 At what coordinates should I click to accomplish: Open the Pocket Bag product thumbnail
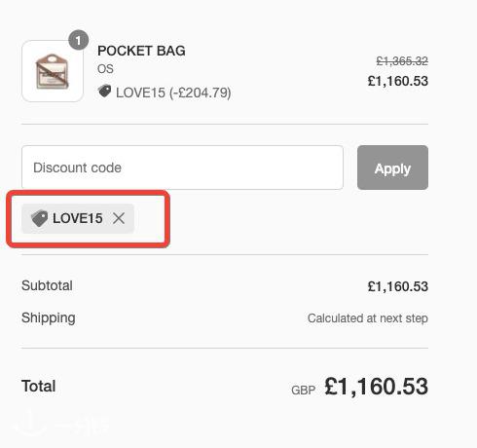53,71
